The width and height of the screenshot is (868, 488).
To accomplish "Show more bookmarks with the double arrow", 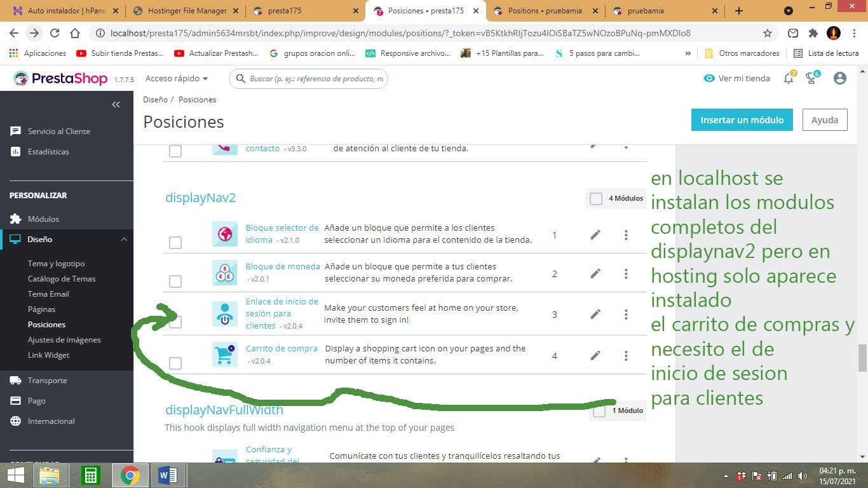I will (688, 53).
